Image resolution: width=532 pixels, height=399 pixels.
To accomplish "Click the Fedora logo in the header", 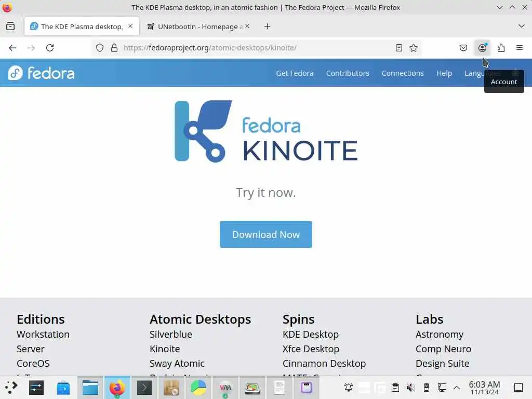I will (41, 73).
